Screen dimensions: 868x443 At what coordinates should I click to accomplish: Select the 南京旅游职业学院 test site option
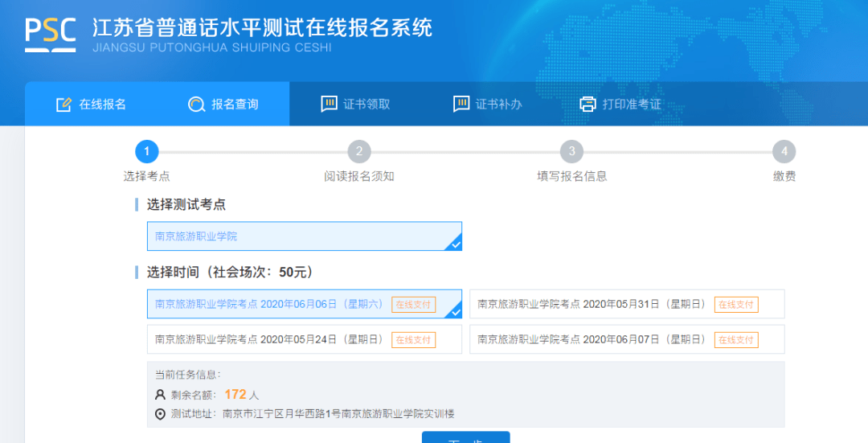(305, 236)
